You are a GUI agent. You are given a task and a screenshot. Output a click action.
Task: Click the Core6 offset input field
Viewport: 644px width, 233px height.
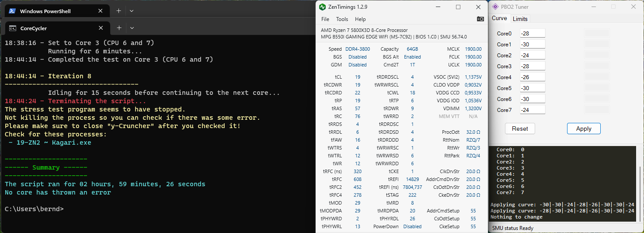click(x=533, y=99)
